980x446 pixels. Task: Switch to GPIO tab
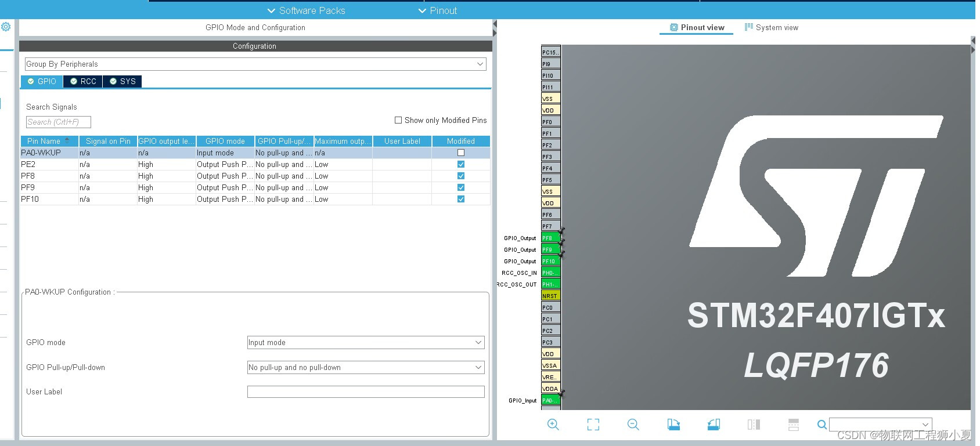[42, 81]
